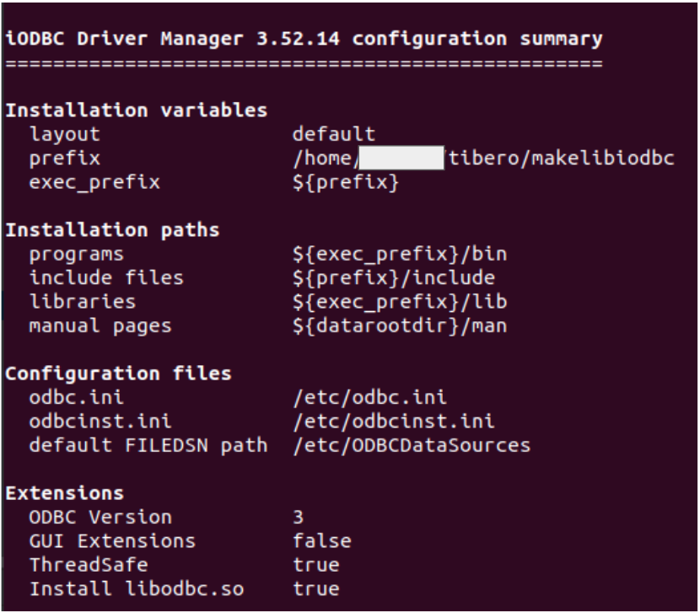Viewport: 700px width, 613px height.
Task: Click the 'odbcinst.ini' label
Action: pos(100,421)
